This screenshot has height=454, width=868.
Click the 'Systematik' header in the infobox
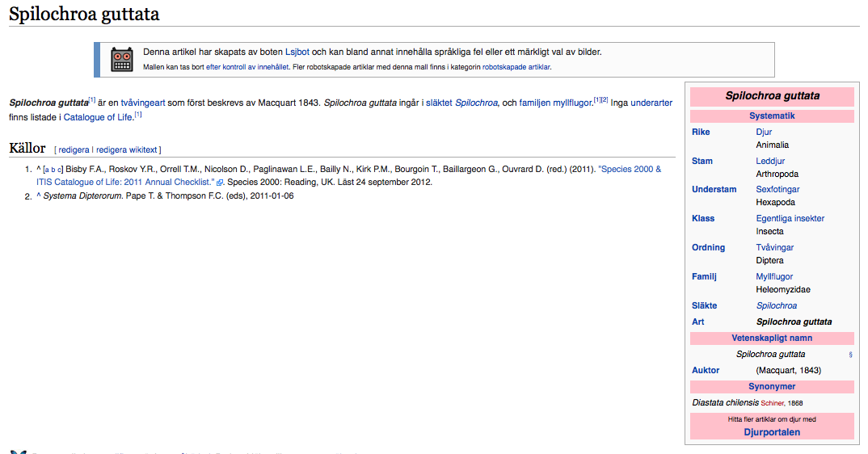pos(772,116)
